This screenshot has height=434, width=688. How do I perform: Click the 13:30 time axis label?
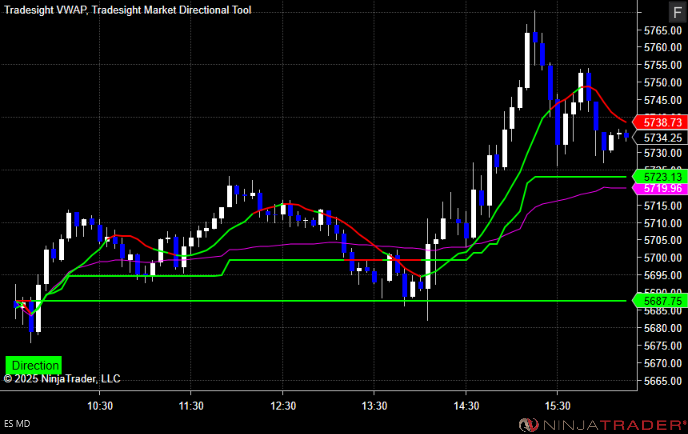pos(374,406)
